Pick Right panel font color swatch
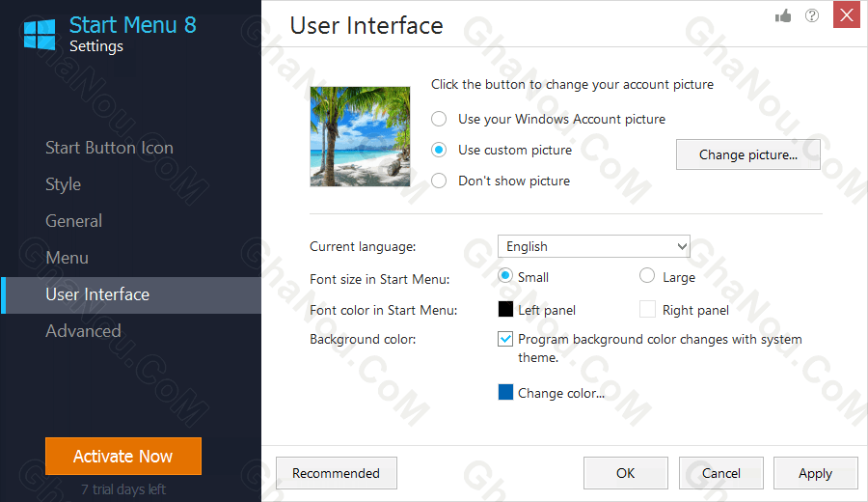 point(647,309)
